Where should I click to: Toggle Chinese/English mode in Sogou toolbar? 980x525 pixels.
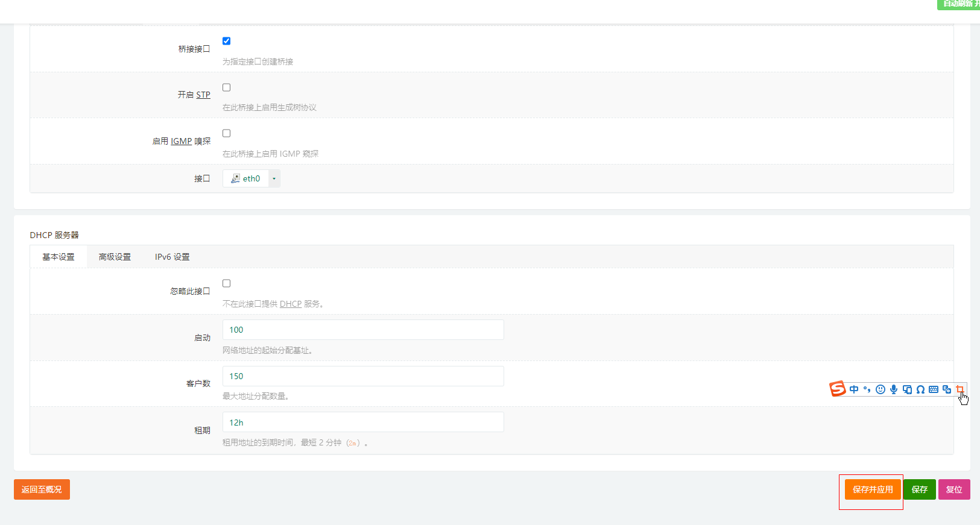tap(854, 389)
